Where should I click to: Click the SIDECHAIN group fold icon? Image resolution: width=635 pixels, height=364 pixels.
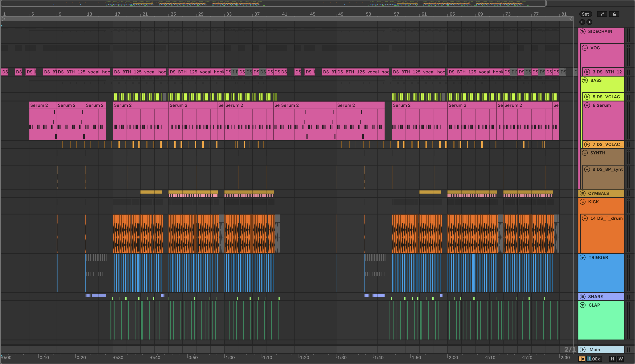[583, 31]
